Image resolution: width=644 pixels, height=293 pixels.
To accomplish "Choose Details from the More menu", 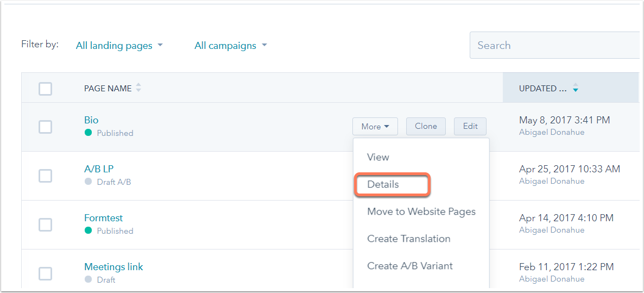I will tap(383, 184).
